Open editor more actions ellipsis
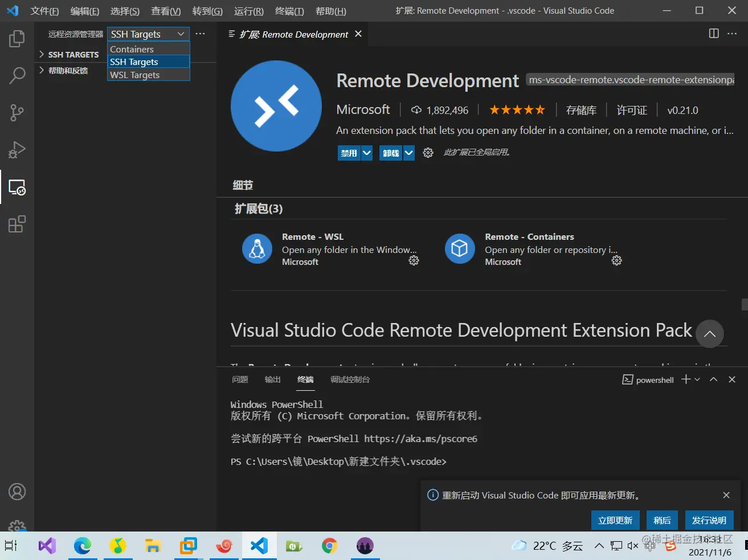 click(x=732, y=34)
